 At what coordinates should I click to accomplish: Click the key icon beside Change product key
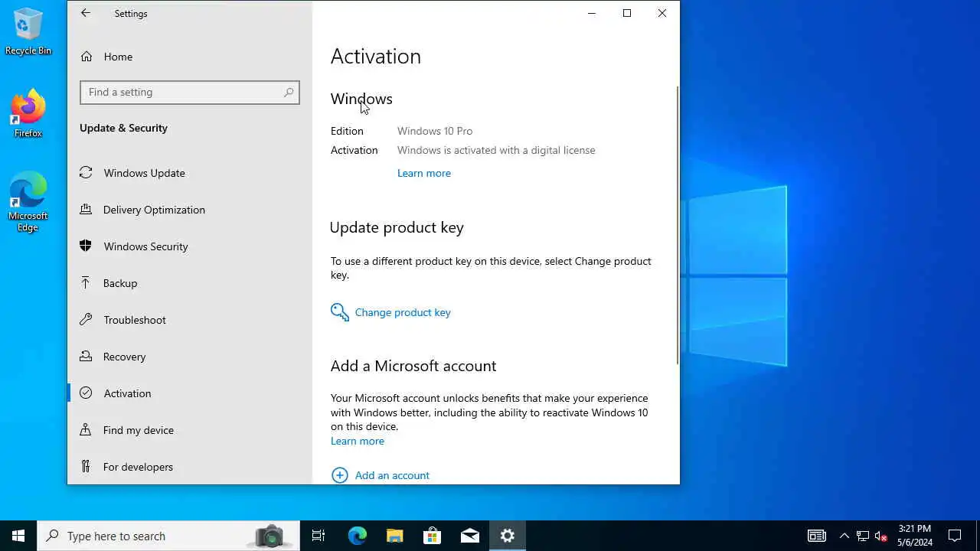coord(339,311)
